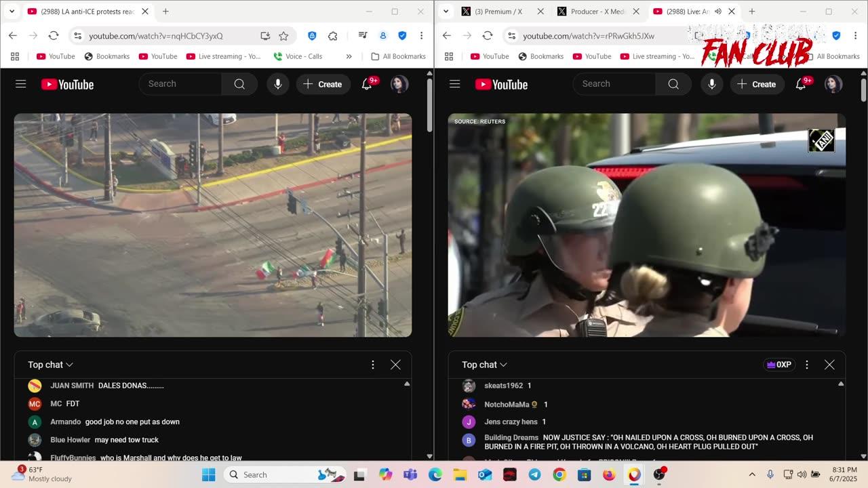Click search magnifier button in left YouTube
This screenshot has width=868, height=488.
pos(239,84)
